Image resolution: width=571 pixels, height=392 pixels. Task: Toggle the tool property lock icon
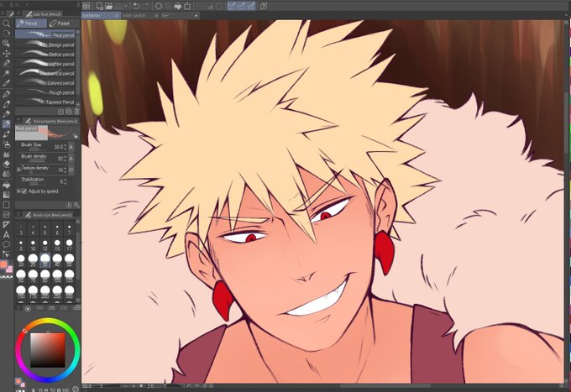(76, 136)
